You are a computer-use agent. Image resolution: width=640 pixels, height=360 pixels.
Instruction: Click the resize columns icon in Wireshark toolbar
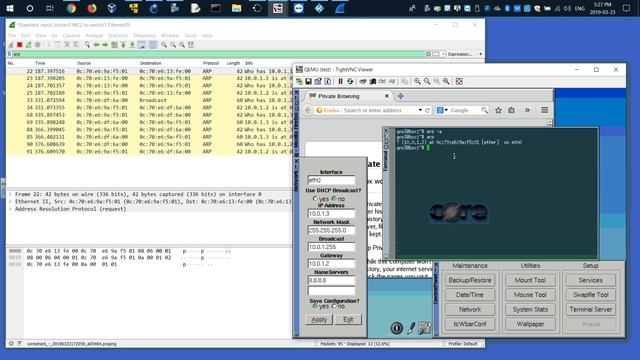click(191, 45)
